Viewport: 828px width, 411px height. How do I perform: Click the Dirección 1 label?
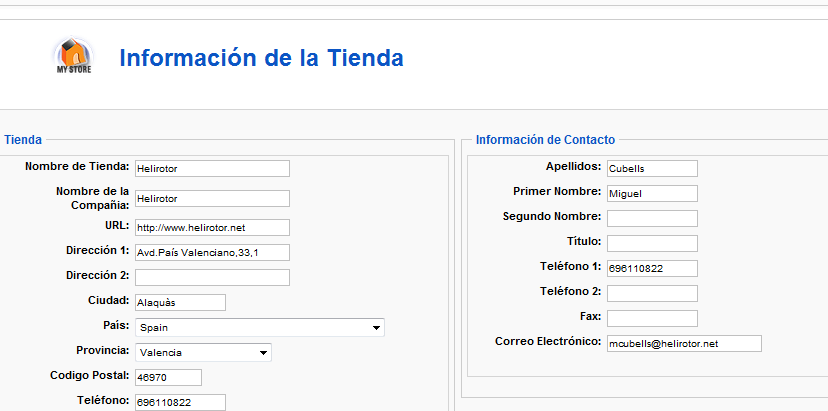[x=98, y=250]
